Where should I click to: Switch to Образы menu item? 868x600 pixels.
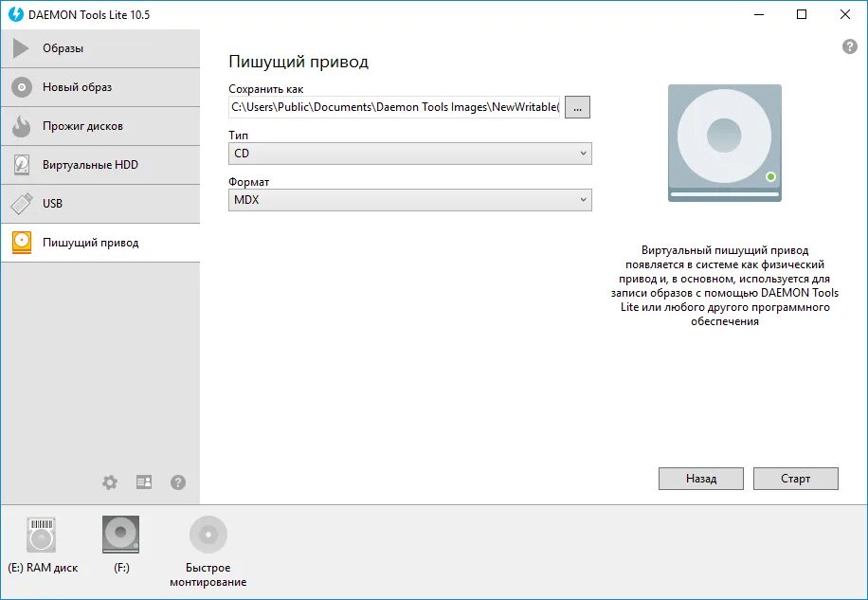tap(100, 48)
